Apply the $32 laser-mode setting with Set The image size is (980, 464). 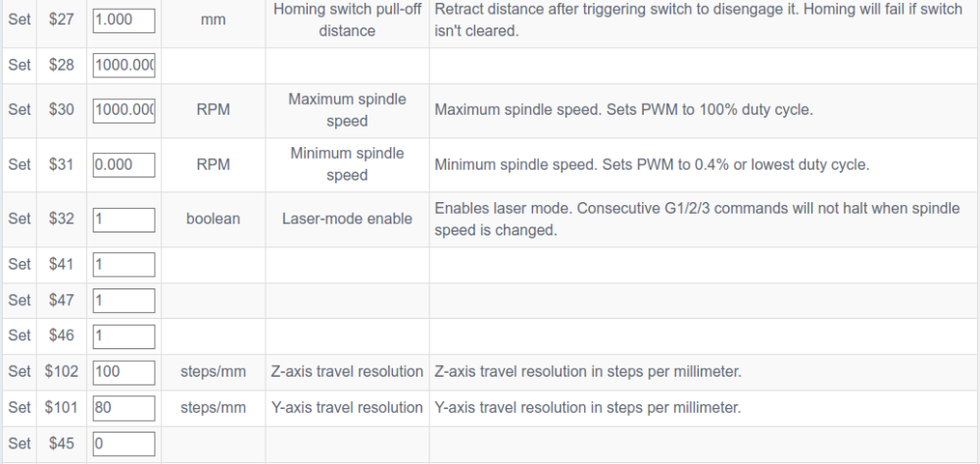tap(20, 219)
